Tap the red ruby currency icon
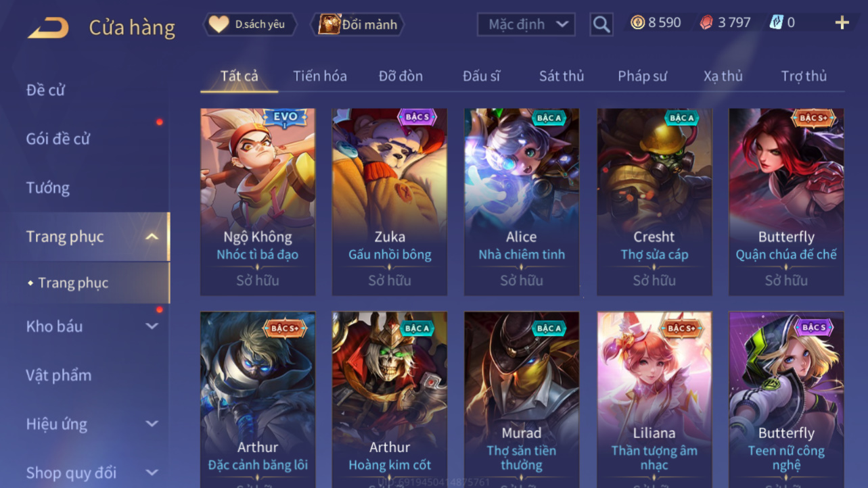 [x=706, y=23]
